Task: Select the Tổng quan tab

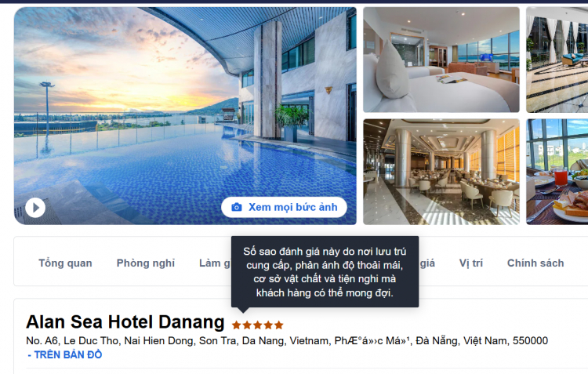Action: click(65, 263)
